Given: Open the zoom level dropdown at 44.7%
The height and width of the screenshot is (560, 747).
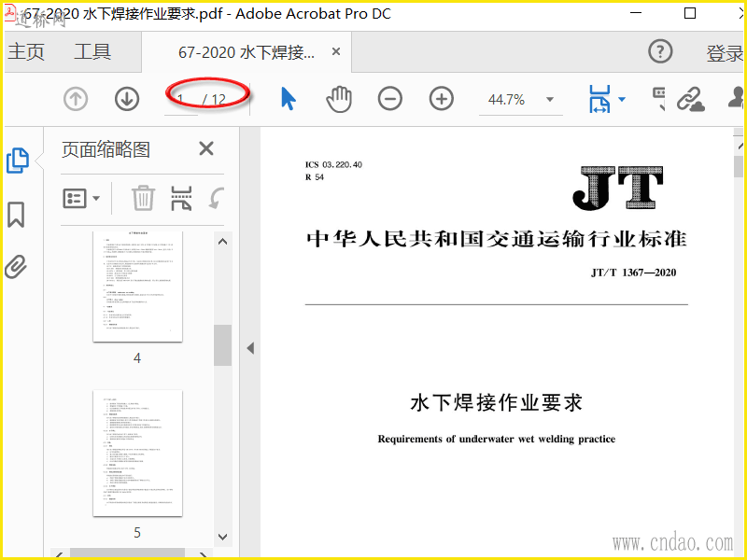Looking at the screenshot, I should [549, 100].
